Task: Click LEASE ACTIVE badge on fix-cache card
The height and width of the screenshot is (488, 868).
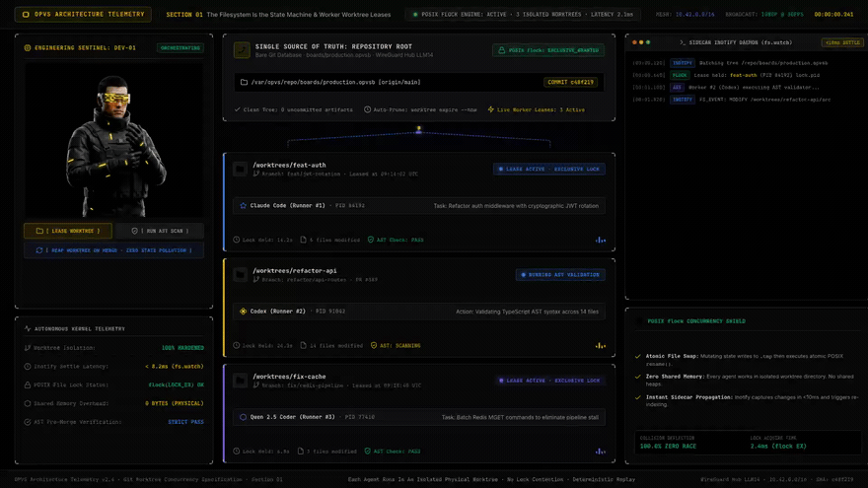Action: (549, 381)
